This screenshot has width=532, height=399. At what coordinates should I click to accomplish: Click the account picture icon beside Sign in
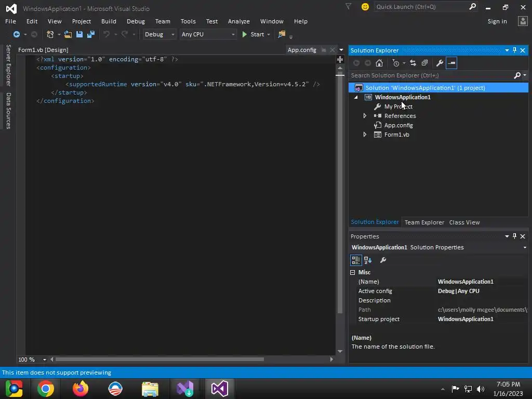[x=523, y=21]
